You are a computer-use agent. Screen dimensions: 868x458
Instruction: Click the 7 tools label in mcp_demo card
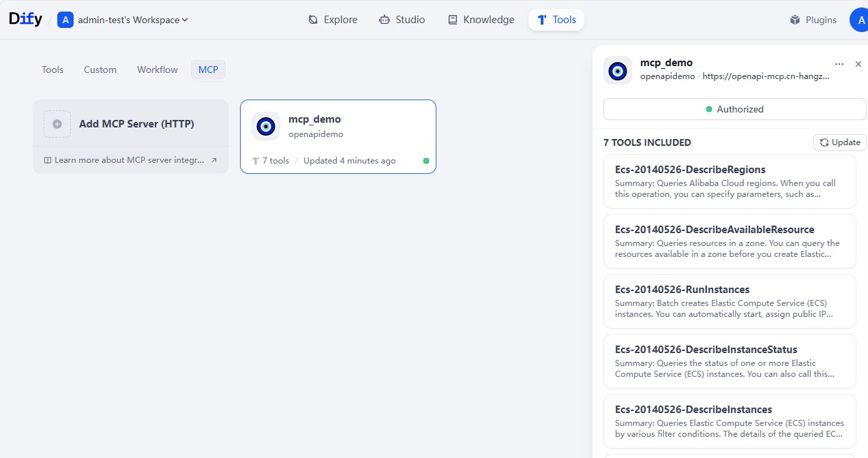275,161
